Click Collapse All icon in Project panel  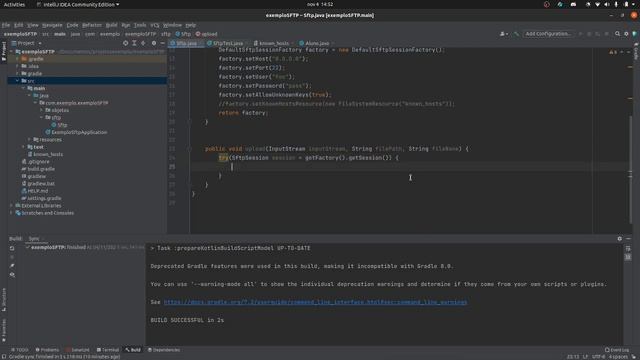143,43
